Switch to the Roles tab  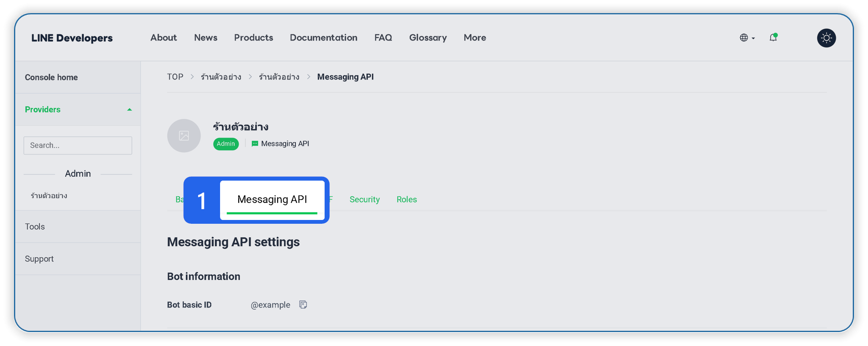tap(407, 200)
